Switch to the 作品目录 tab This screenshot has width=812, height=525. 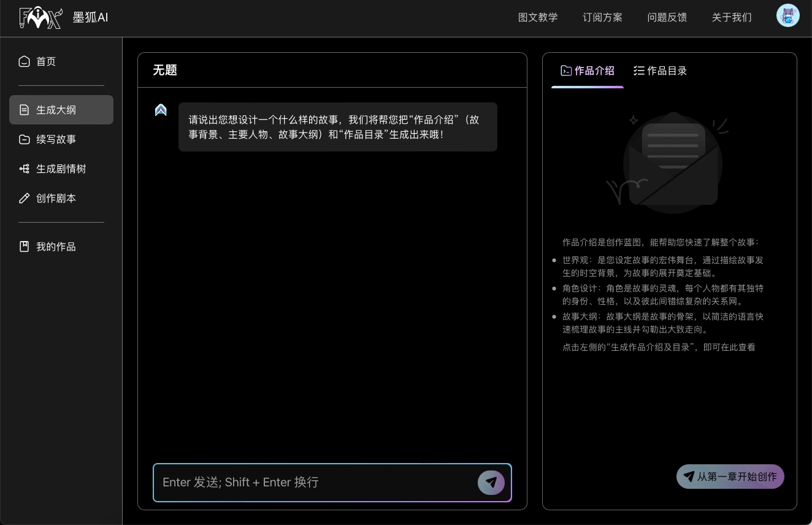[x=660, y=71]
